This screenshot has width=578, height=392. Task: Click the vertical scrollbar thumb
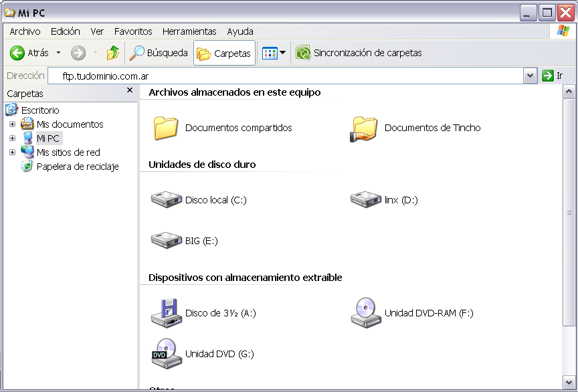coord(569,212)
